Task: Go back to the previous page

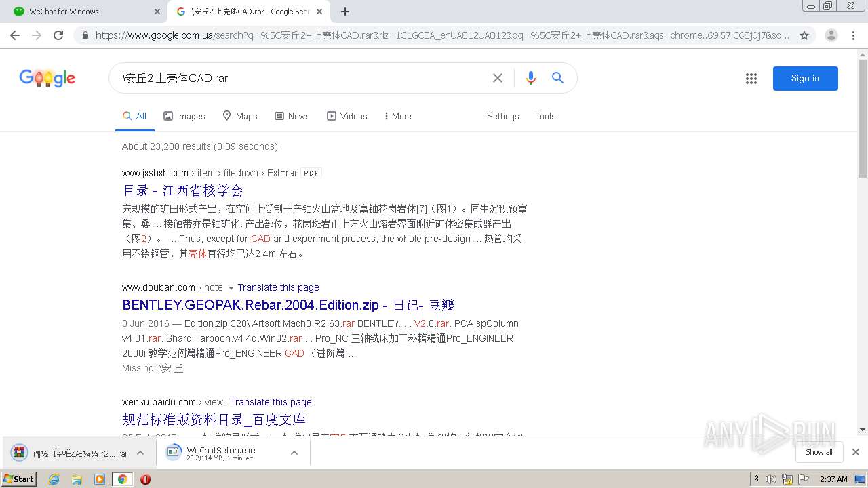Action: coord(15,35)
